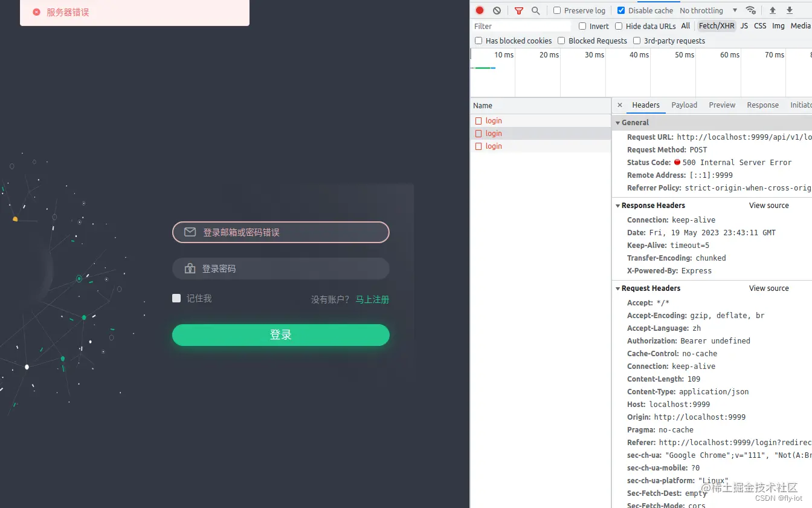Image resolution: width=812 pixels, height=508 pixels.
Task: Click Content-Length 109 header line
Action: (664, 379)
